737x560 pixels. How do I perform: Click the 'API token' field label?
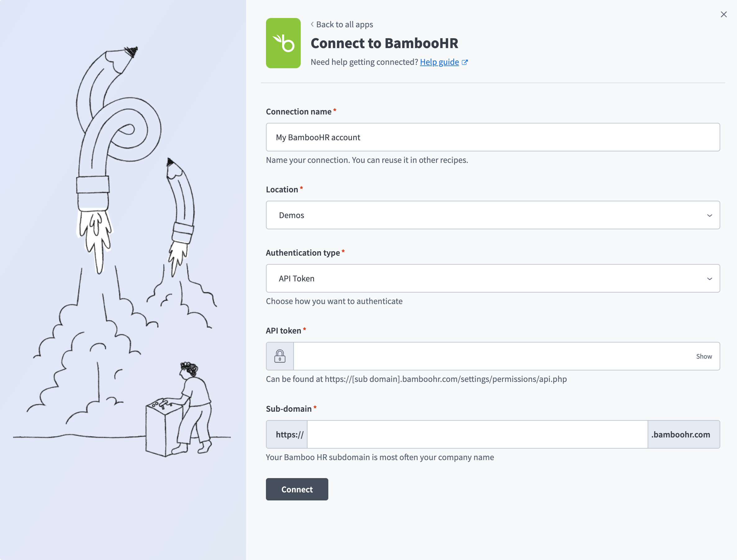(283, 331)
